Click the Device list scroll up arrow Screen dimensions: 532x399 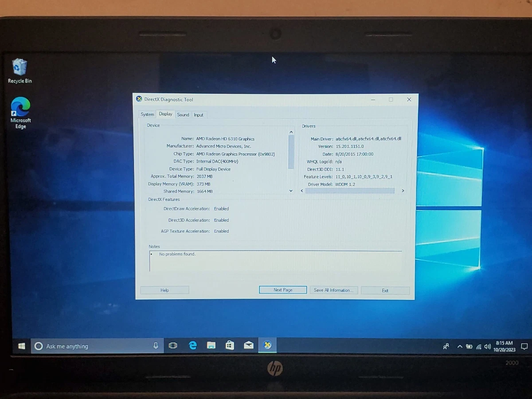tap(291, 132)
